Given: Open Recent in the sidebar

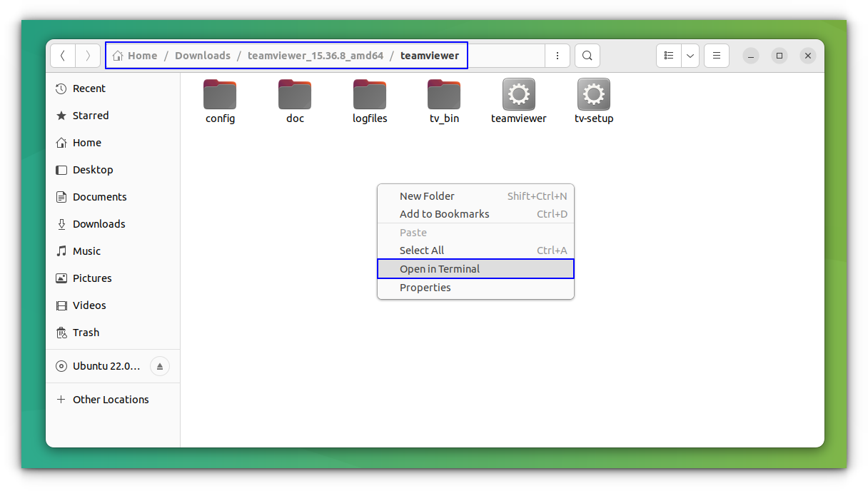Looking at the screenshot, I should click(113, 88).
